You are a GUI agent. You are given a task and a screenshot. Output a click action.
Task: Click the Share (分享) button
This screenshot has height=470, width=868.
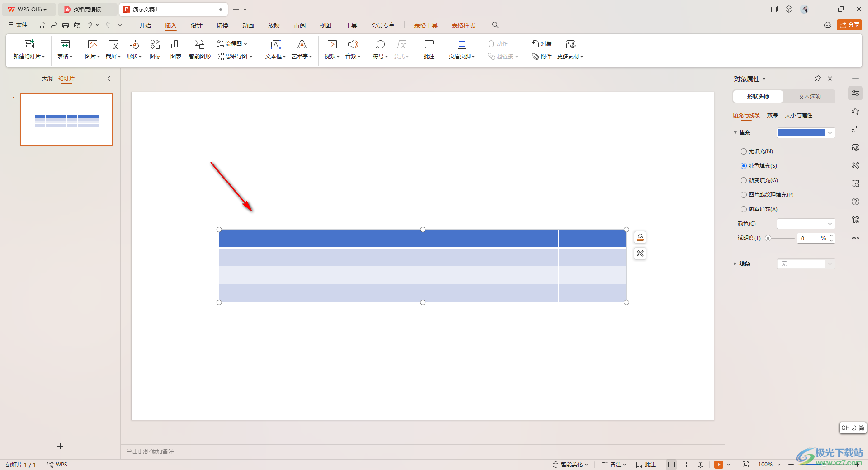pyautogui.click(x=849, y=25)
